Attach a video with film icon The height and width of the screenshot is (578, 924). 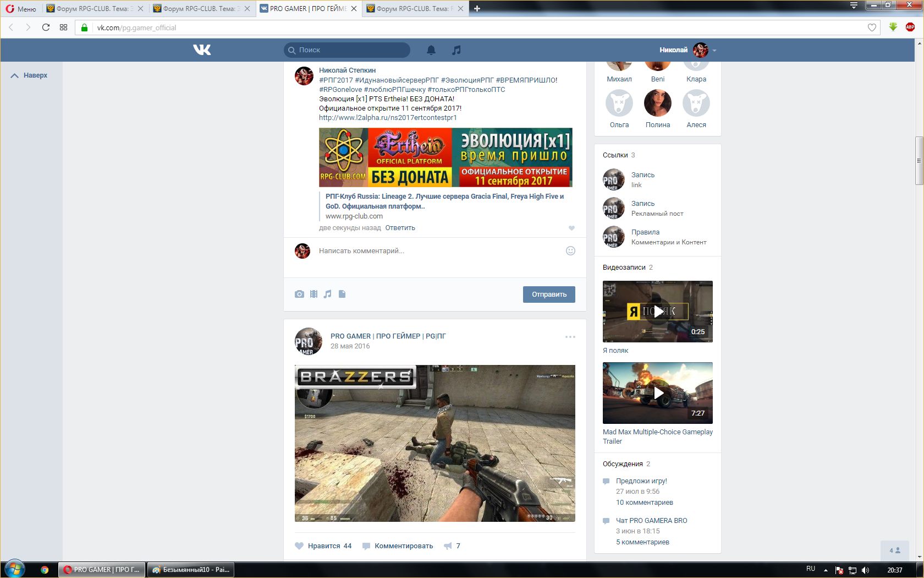313,294
